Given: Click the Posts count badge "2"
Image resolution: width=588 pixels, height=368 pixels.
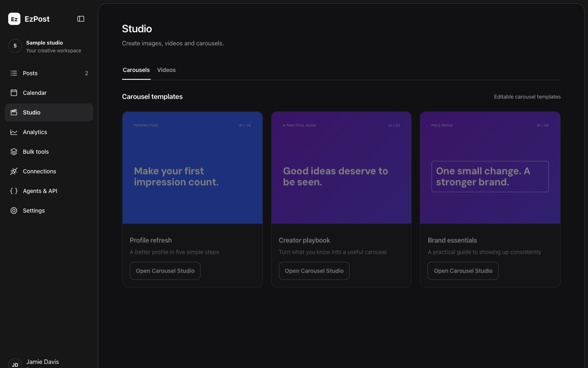Looking at the screenshot, I should [x=87, y=73].
